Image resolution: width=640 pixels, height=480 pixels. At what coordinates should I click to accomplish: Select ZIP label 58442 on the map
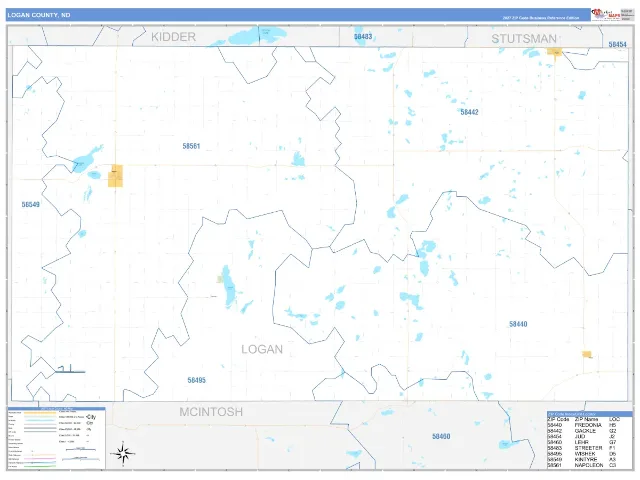[x=469, y=112]
